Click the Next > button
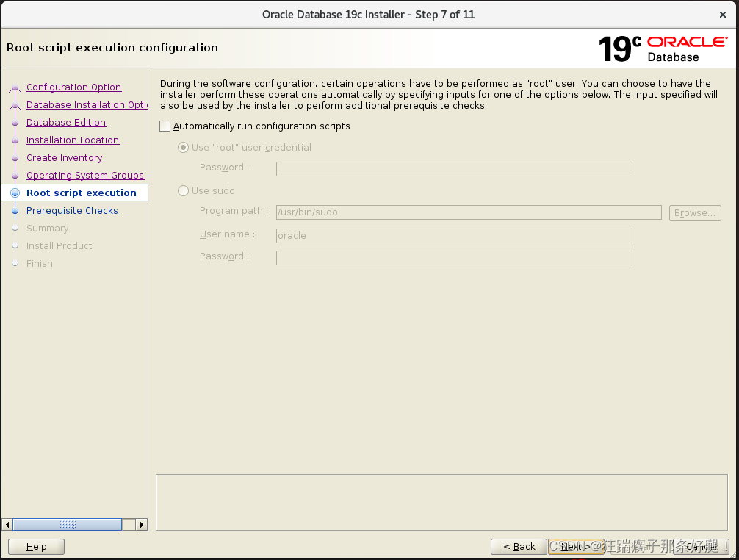The image size is (739, 560). pos(575,547)
